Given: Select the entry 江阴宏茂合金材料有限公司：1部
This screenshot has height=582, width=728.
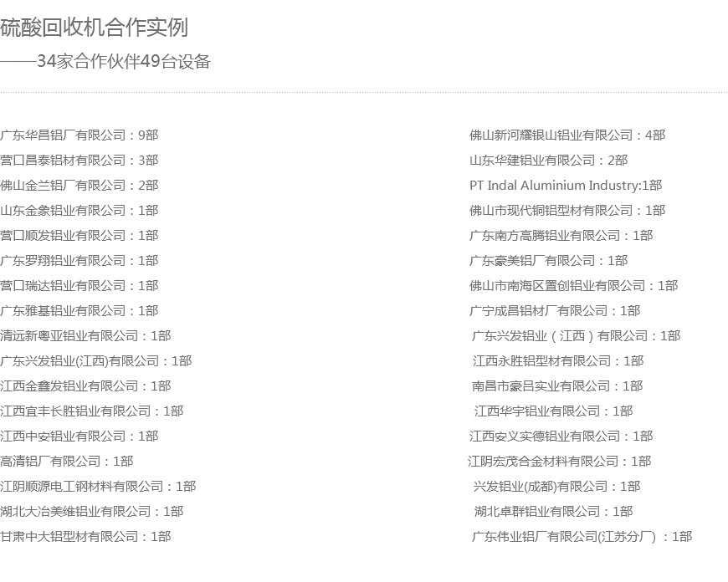Looking at the screenshot, I should [560, 461].
